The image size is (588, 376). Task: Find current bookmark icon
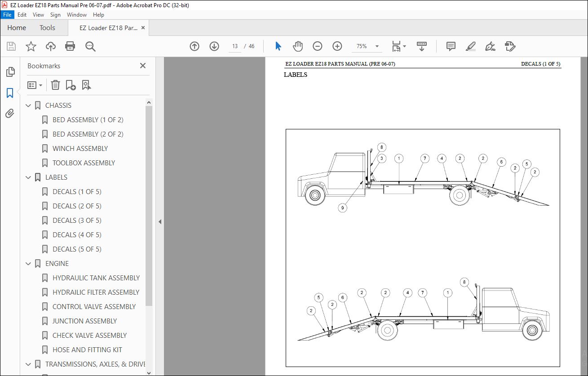click(86, 85)
